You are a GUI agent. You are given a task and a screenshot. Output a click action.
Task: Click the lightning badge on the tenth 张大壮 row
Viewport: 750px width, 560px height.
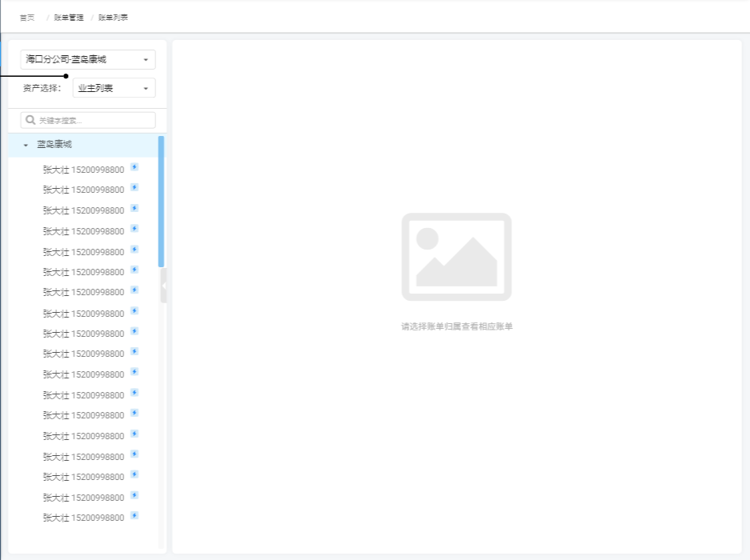tap(134, 352)
